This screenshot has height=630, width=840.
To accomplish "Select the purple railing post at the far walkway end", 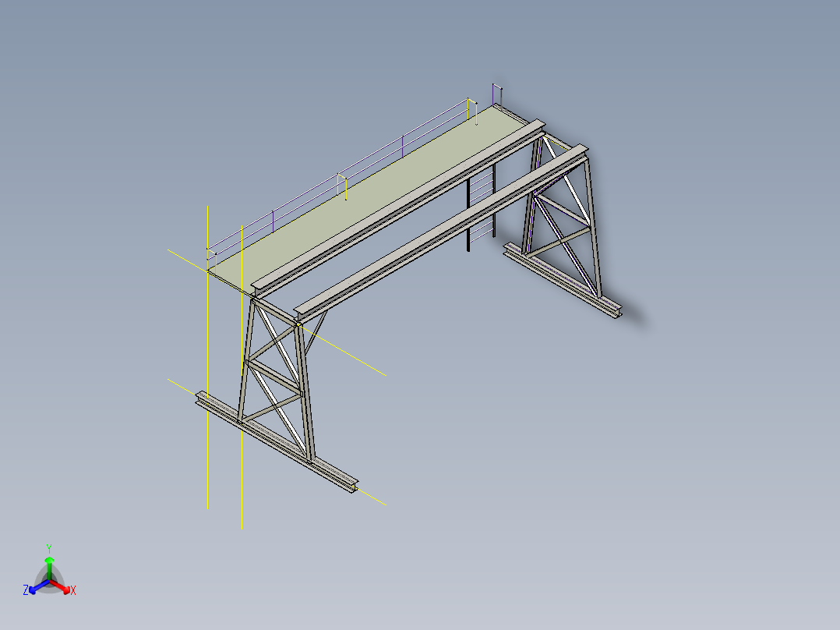I will pos(496,95).
